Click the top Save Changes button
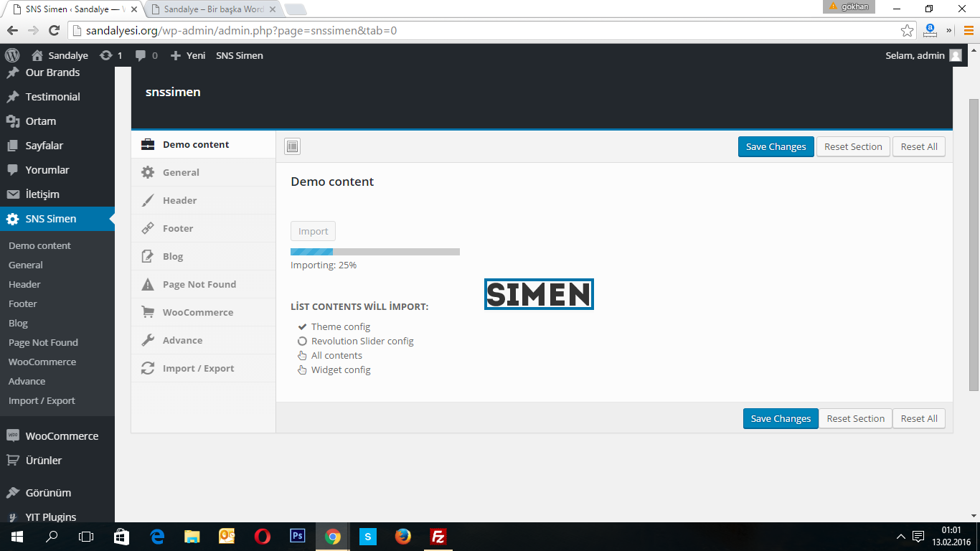Image resolution: width=980 pixels, height=551 pixels. pyautogui.click(x=776, y=147)
